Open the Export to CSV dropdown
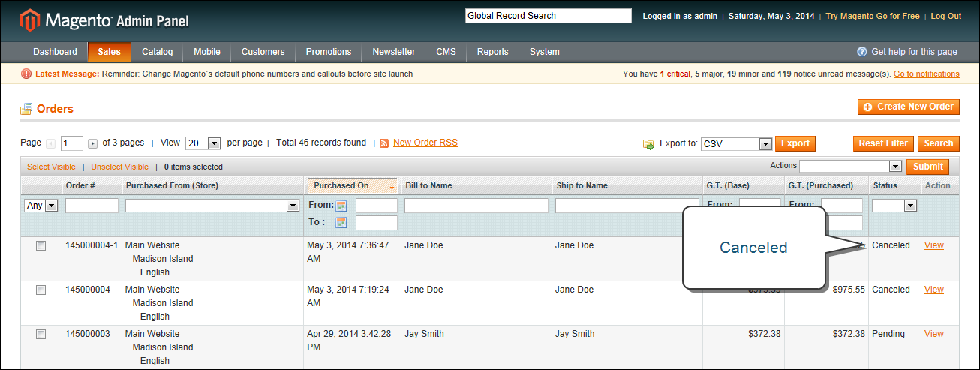Viewport: 980px width, 370px height. pyautogui.click(x=736, y=144)
